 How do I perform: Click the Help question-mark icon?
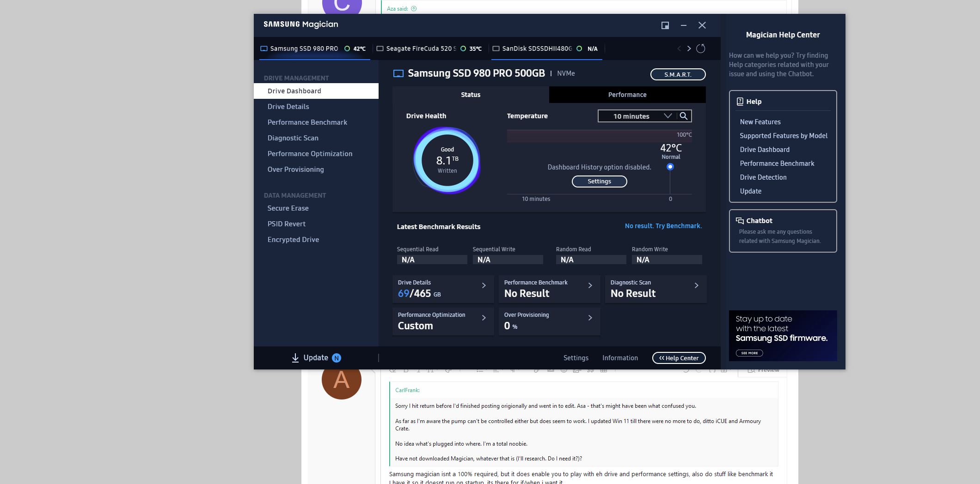740,102
